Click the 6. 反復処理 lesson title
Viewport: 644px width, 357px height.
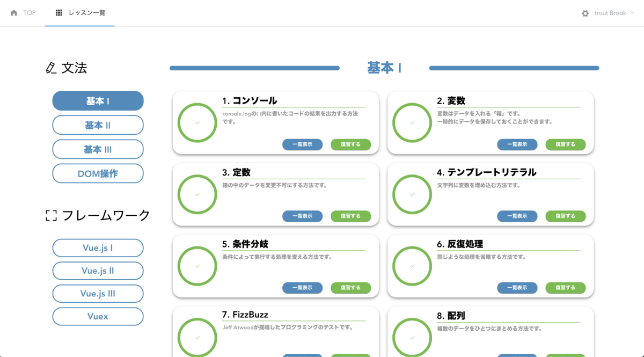460,244
